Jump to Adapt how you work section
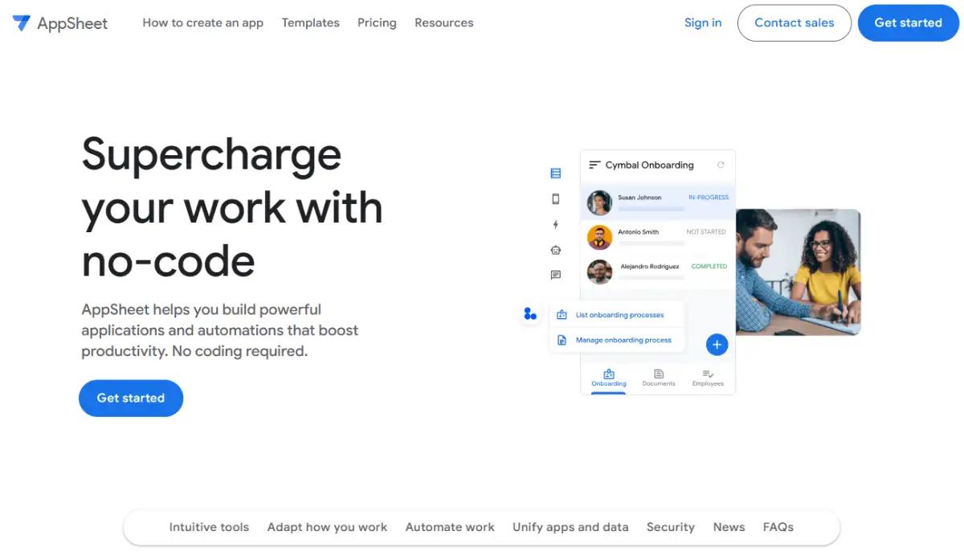The width and height of the screenshot is (964, 560). click(x=327, y=527)
